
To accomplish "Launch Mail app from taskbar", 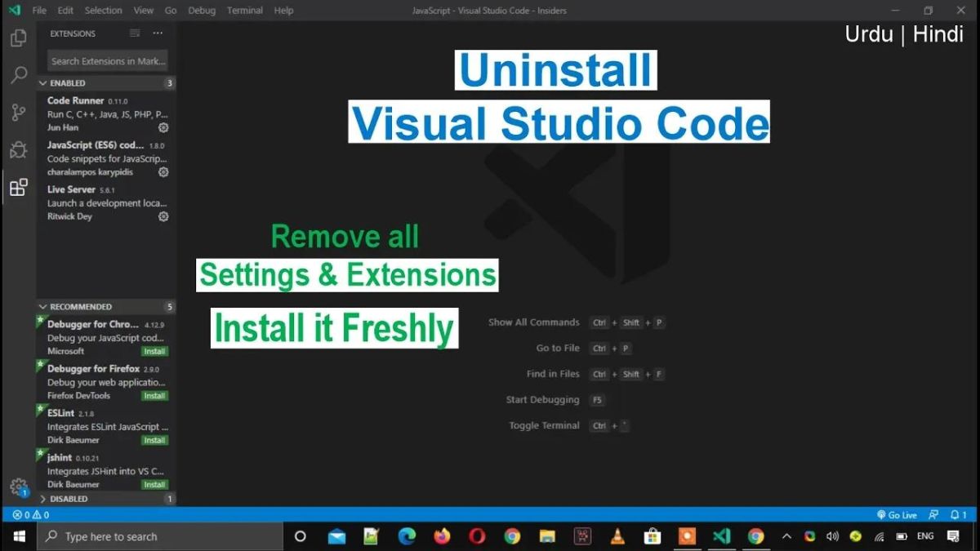I will click(336, 536).
